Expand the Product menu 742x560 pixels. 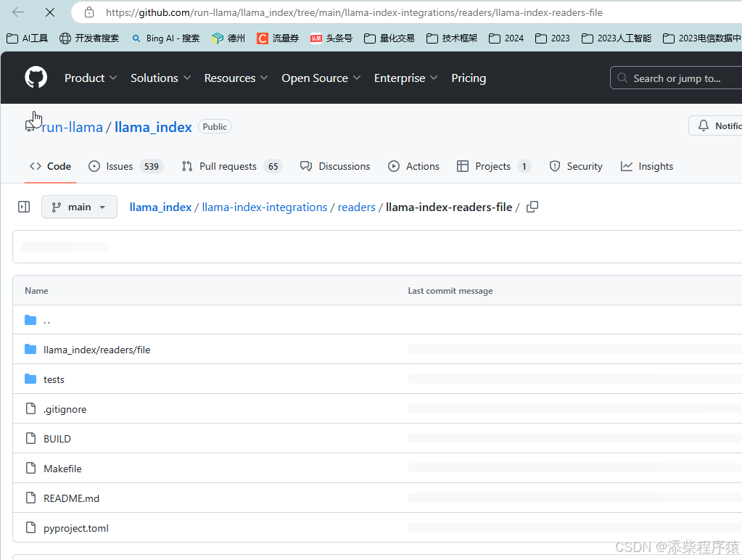click(91, 78)
